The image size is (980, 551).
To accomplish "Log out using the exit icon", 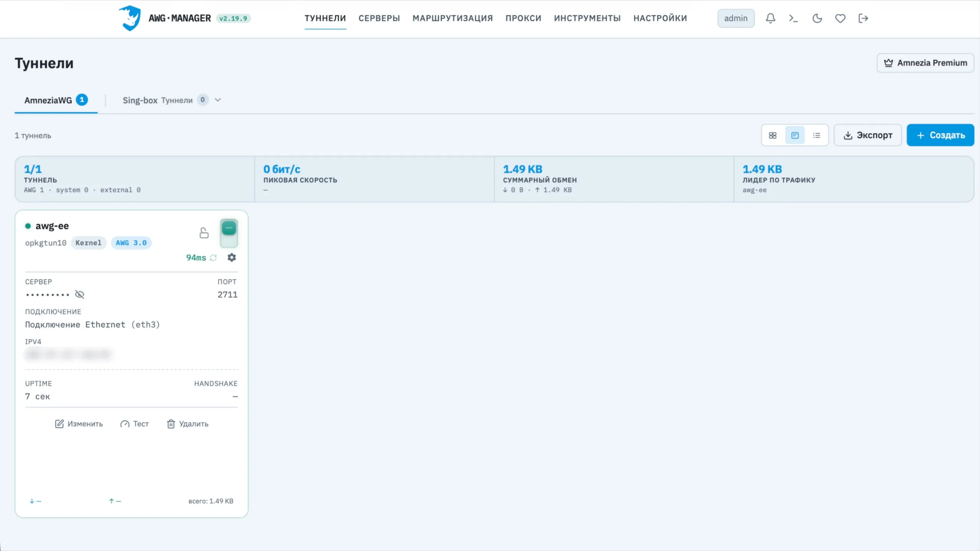I will 863,18.
